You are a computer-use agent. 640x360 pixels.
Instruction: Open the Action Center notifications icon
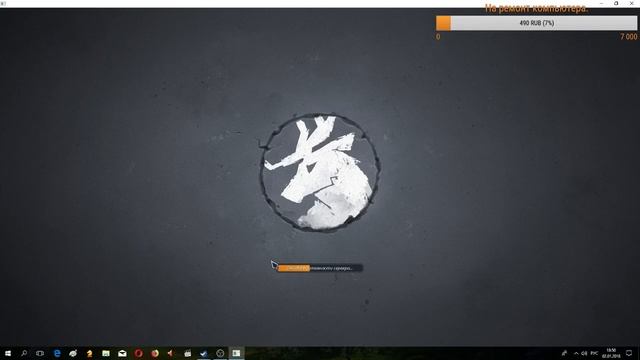coord(629,353)
